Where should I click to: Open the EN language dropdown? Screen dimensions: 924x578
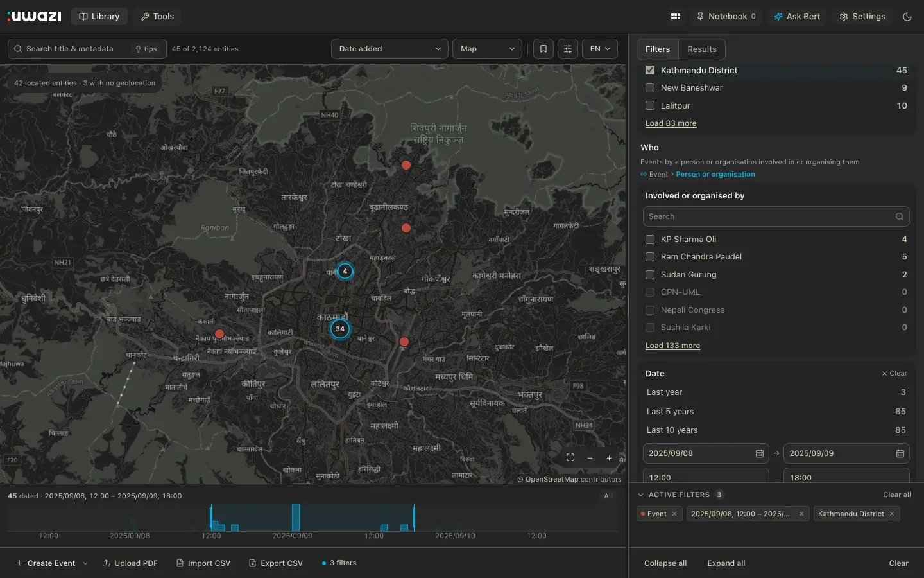click(600, 49)
